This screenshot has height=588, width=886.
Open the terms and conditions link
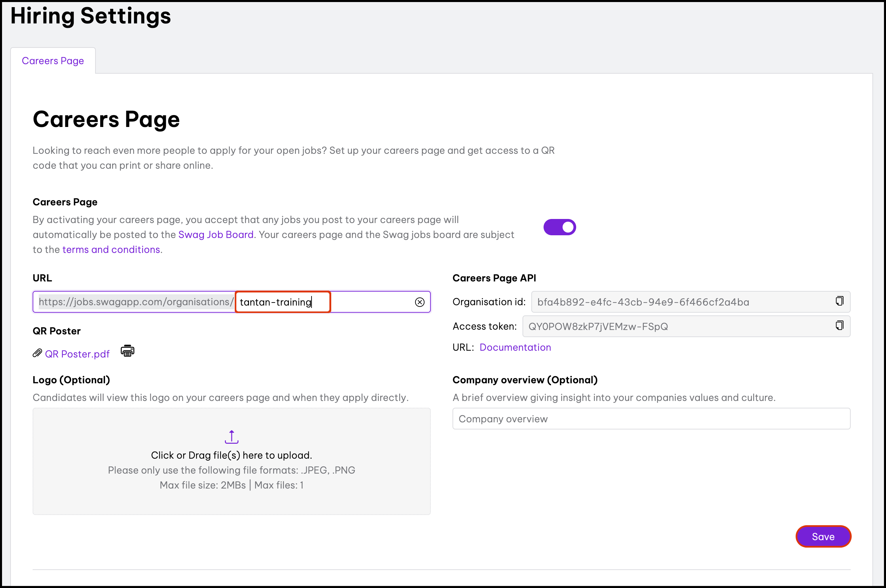click(x=111, y=250)
